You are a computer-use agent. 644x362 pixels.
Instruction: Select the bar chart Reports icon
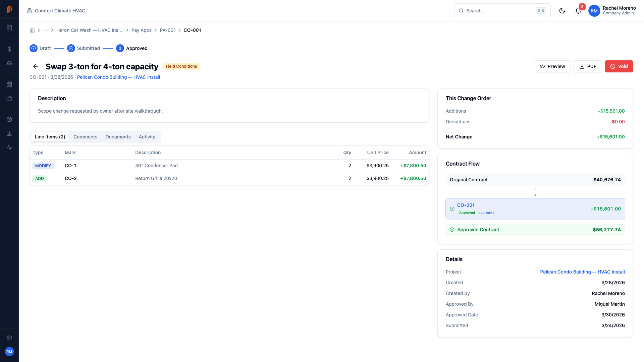point(9,133)
